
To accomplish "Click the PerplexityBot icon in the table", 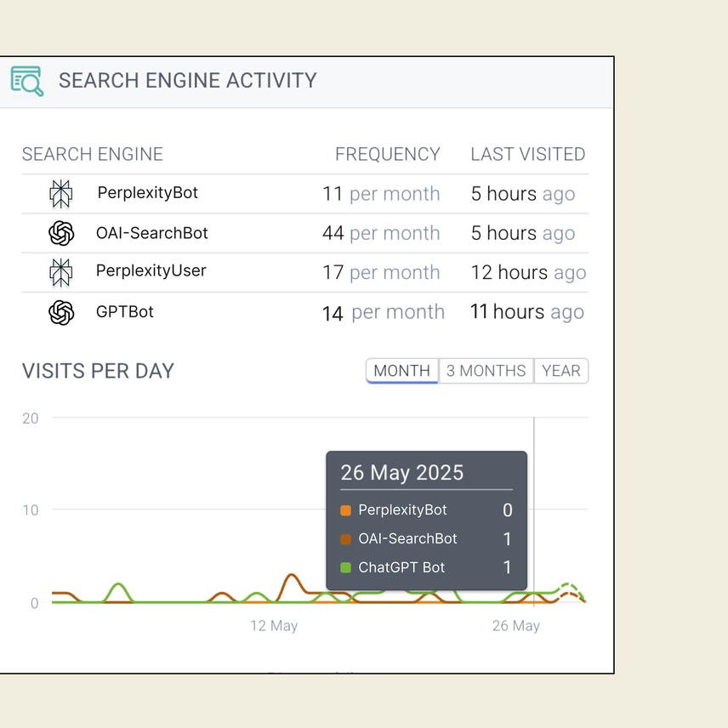I will [x=61, y=193].
